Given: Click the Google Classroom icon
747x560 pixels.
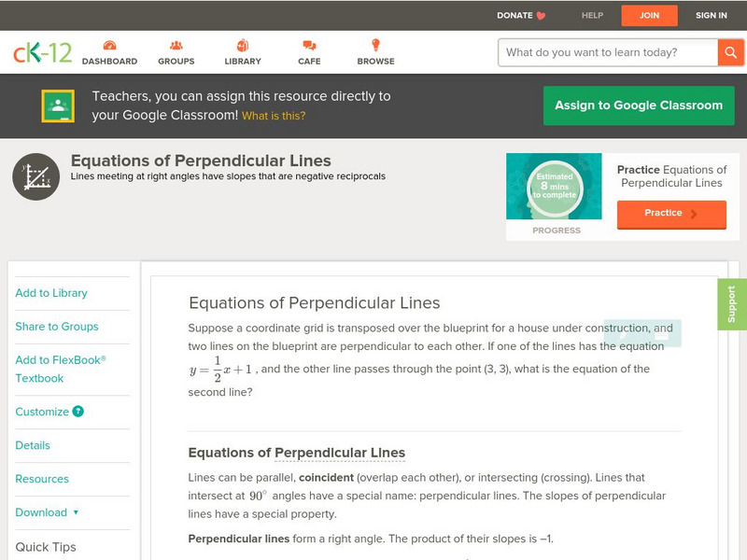Looking at the screenshot, I should [x=58, y=106].
